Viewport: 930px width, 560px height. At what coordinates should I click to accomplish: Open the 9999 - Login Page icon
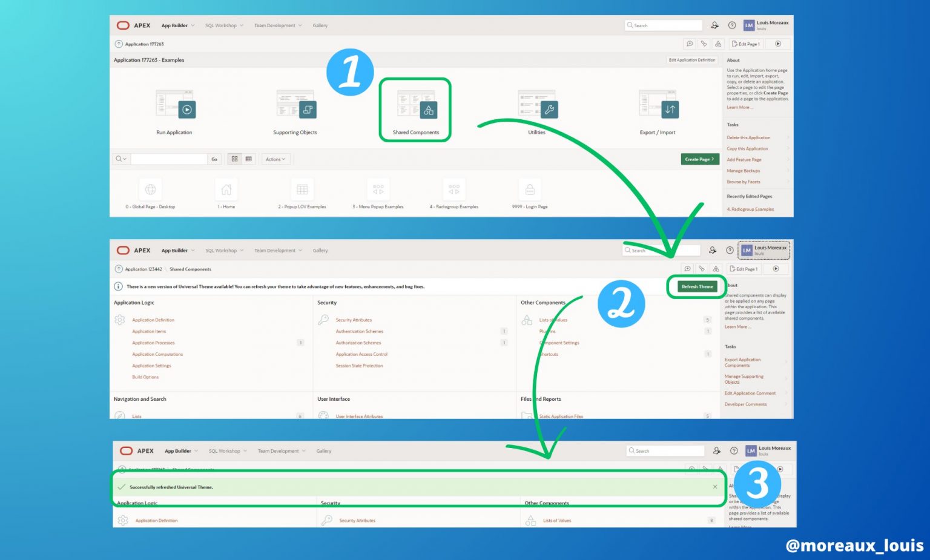[x=530, y=190]
